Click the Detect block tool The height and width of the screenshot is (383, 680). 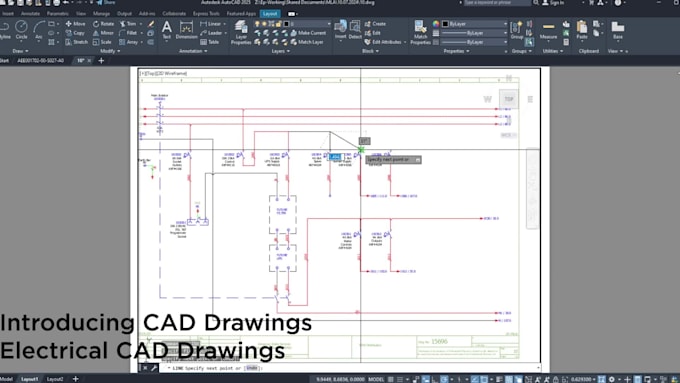(355, 30)
